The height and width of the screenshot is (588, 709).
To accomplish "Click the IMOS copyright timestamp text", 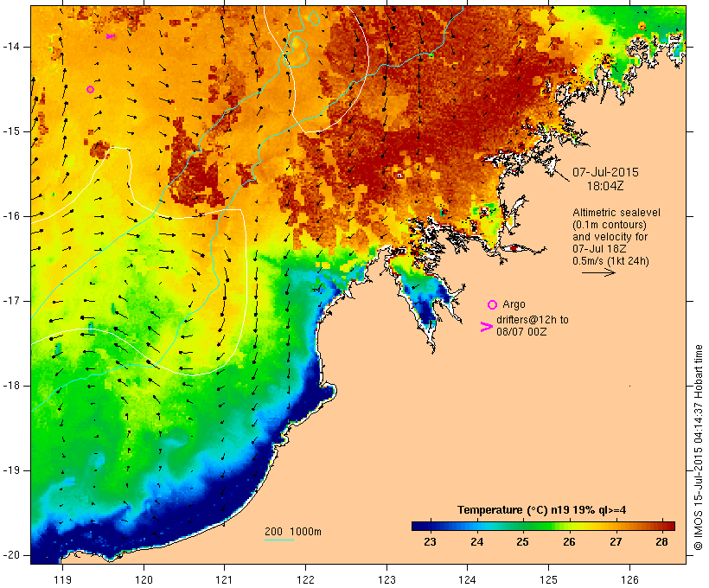I will [699, 447].
